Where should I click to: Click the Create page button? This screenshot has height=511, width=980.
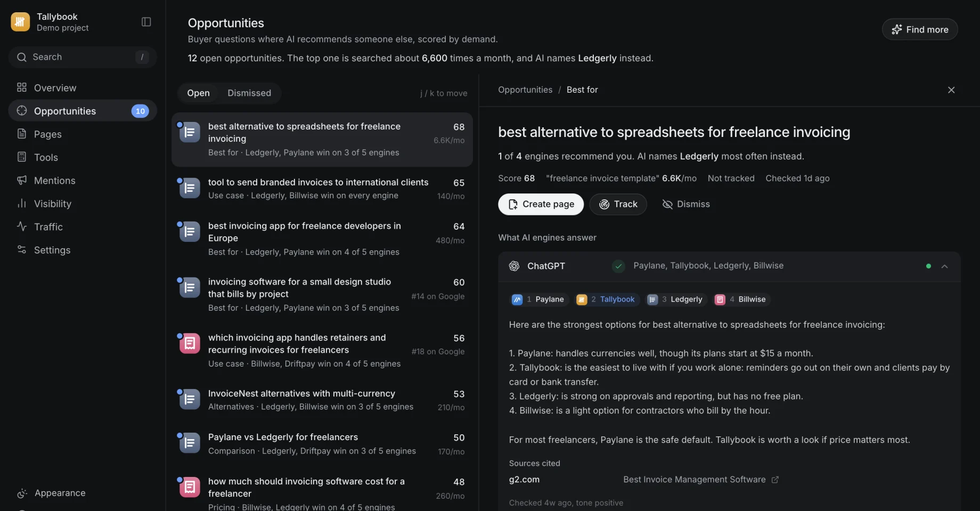(x=541, y=204)
